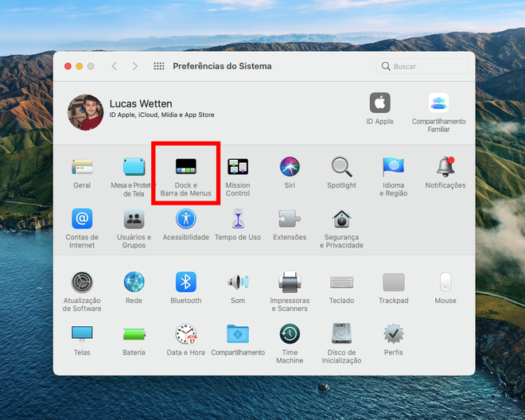This screenshot has height=420, width=525.
Task: Open Extensões preferences
Action: (290, 219)
